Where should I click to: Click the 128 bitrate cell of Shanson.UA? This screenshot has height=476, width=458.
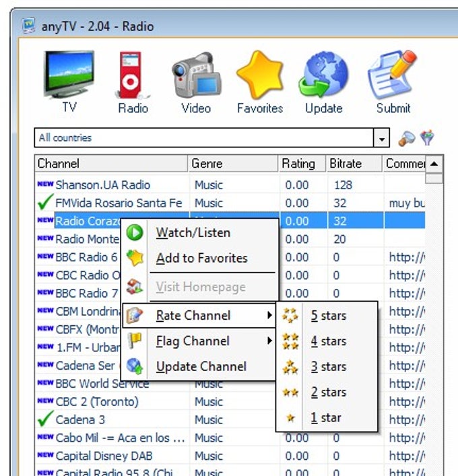[343, 184]
